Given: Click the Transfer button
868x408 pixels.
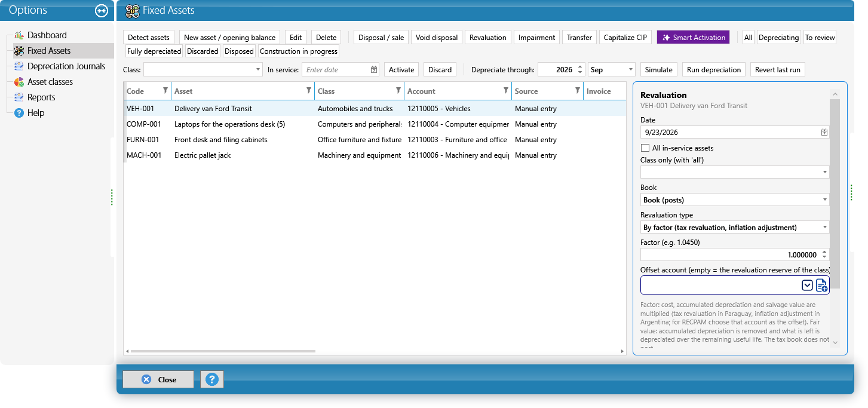Looking at the screenshot, I should (x=579, y=37).
